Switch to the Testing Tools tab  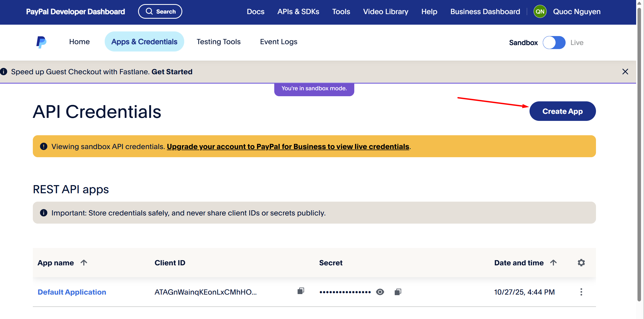(x=218, y=42)
